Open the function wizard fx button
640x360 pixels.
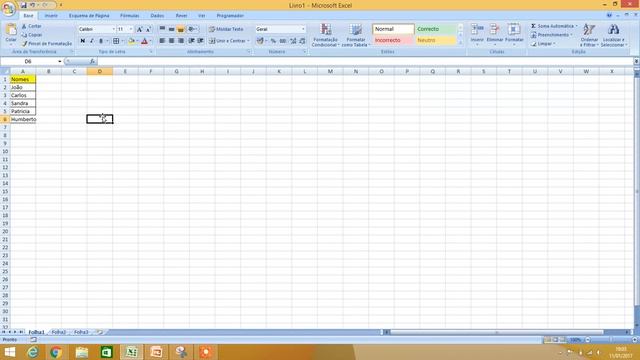[92, 61]
